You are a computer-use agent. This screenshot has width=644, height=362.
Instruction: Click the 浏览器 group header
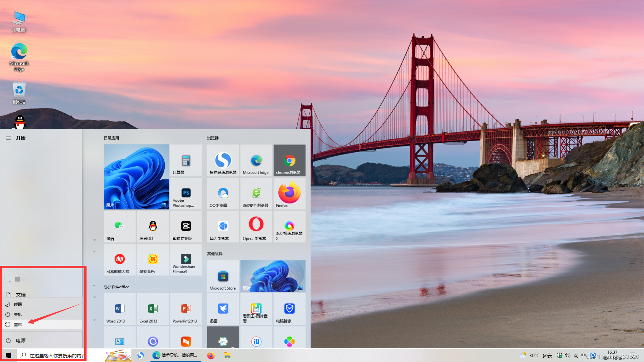[x=213, y=138]
